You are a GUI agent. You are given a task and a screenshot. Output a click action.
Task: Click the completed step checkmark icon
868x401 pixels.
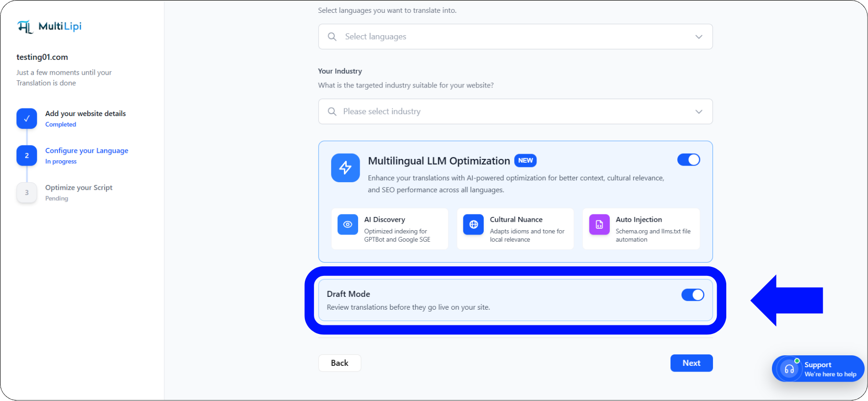click(x=27, y=118)
